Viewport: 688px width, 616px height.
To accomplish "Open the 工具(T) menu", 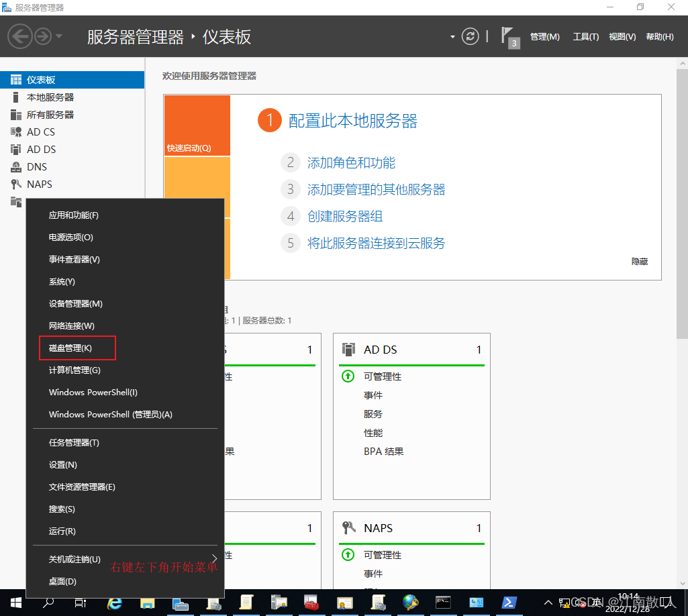I will 585,36.
